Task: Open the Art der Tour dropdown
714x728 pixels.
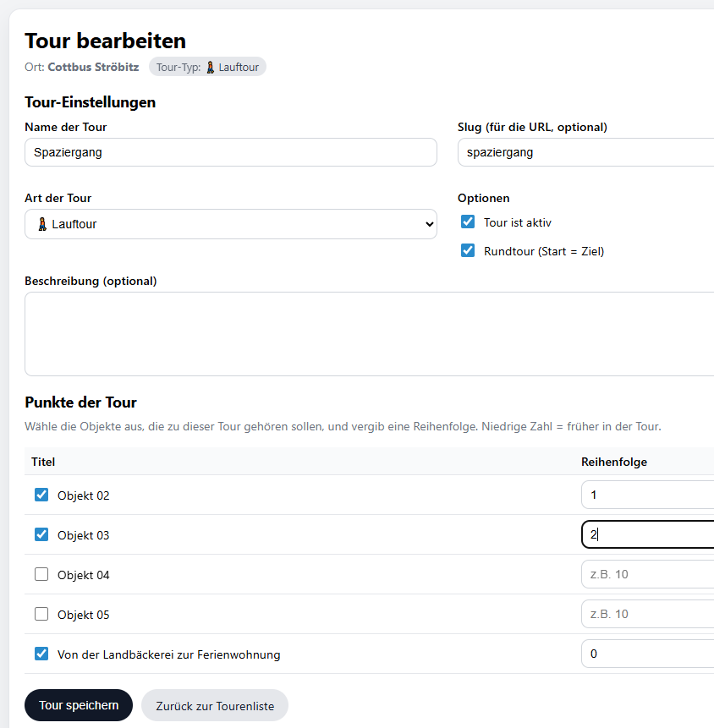Action: point(230,224)
